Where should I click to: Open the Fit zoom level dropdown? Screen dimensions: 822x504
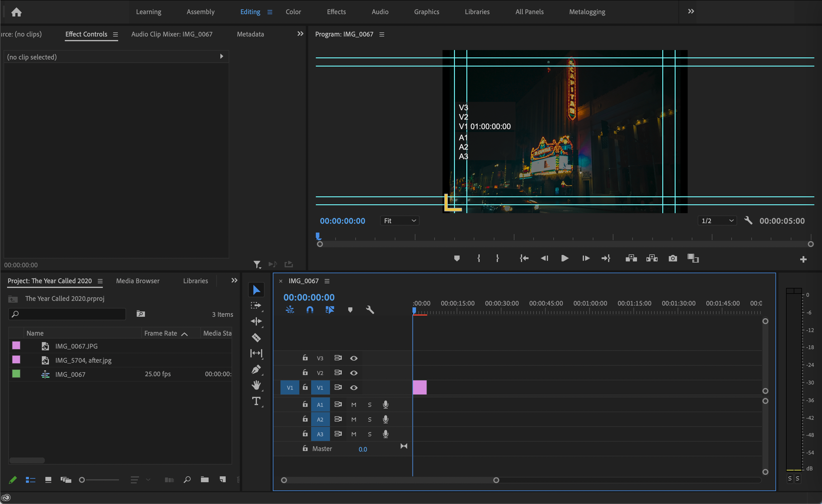point(399,220)
